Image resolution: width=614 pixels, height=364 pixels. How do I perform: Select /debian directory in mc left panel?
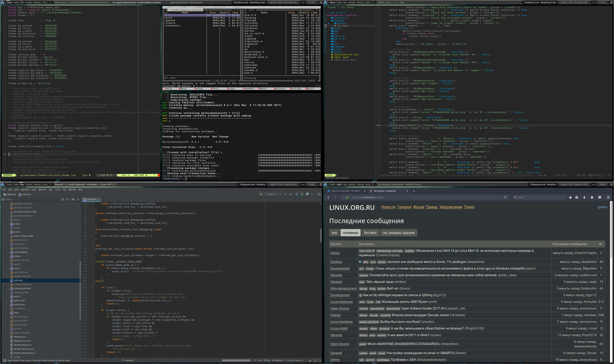pos(170,20)
